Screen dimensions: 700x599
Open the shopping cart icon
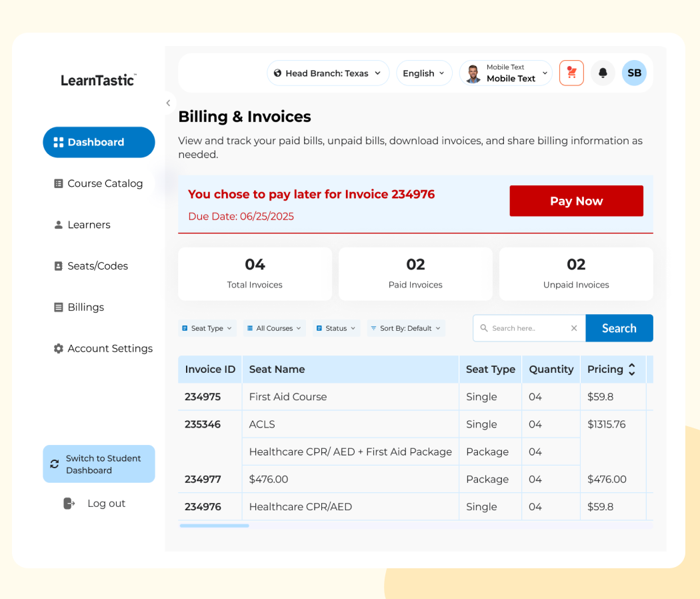(x=571, y=73)
